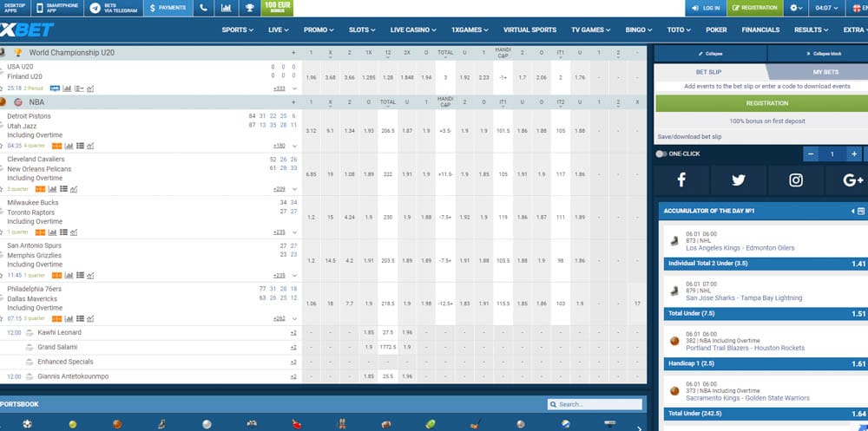The width and height of the screenshot is (868, 431).
Task: Open orange video icon for Detroit Pistons game
Action: coord(57,146)
